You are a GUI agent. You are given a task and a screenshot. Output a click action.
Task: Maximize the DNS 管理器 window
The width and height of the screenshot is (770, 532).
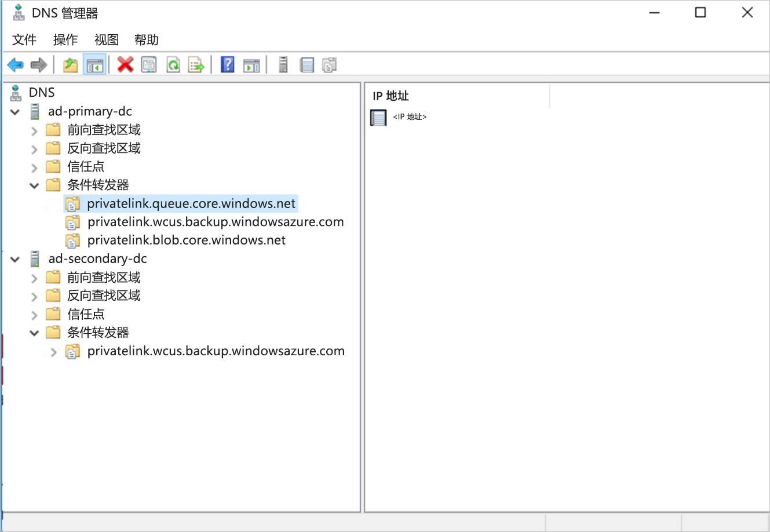pyautogui.click(x=700, y=12)
